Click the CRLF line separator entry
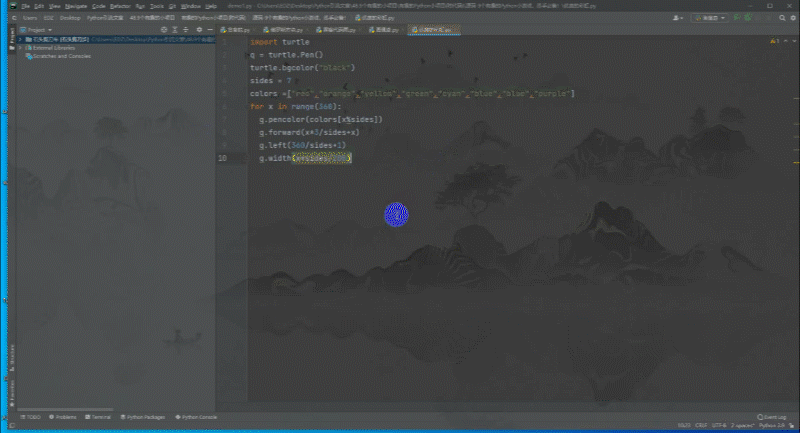This screenshot has width=800, height=433. pos(701,425)
